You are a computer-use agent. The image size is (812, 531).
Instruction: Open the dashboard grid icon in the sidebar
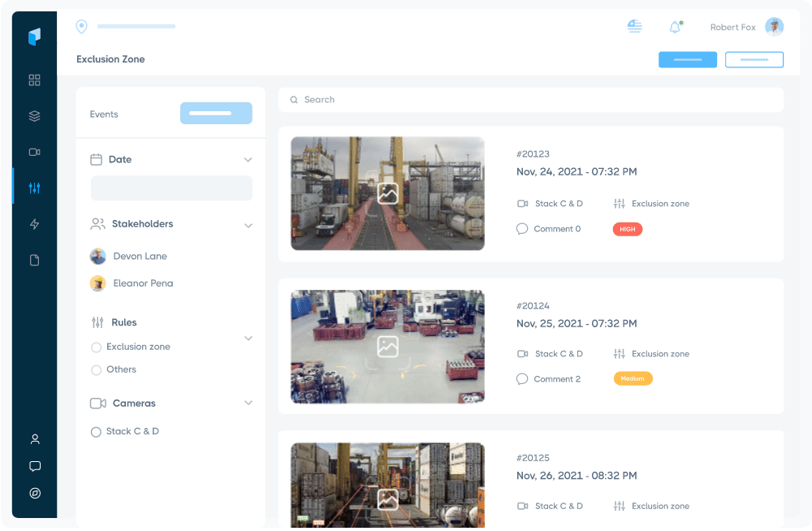tap(34, 80)
